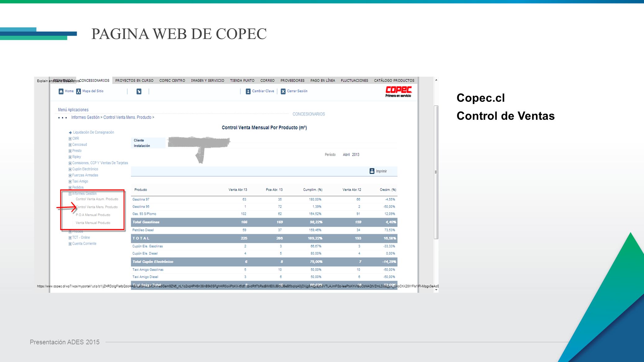The image size is (644, 362).
Task: Click the Cerrar Sesión X icon
Action: pyautogui.click(x=283, y=91)
